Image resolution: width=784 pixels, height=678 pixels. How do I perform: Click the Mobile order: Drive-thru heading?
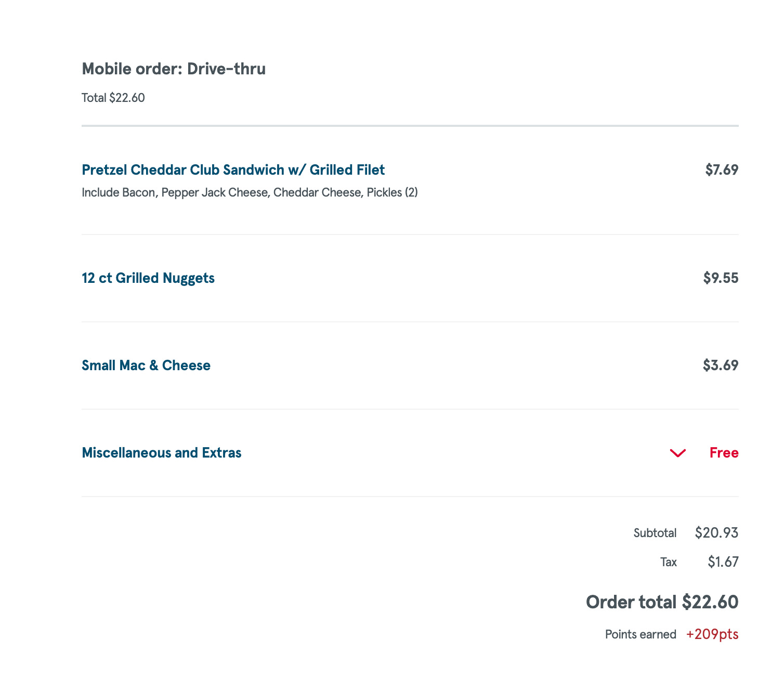[174, 69]
